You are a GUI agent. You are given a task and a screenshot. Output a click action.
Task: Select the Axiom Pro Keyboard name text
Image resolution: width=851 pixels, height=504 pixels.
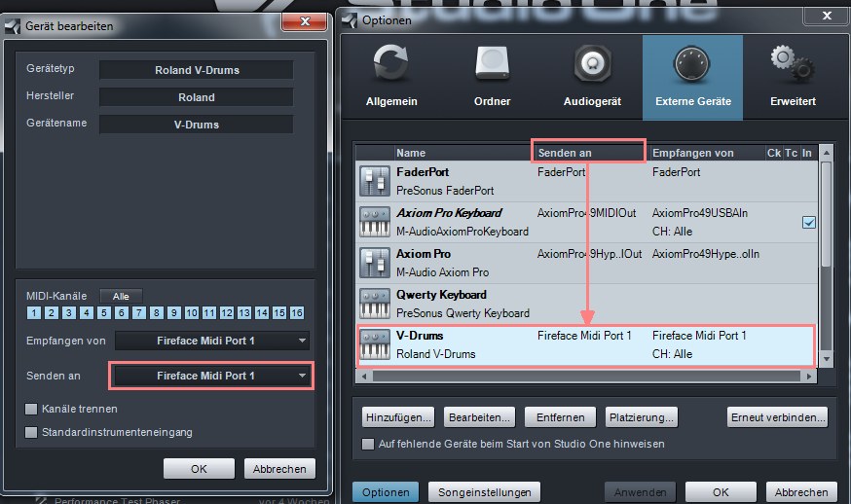[x=449, y=213]
